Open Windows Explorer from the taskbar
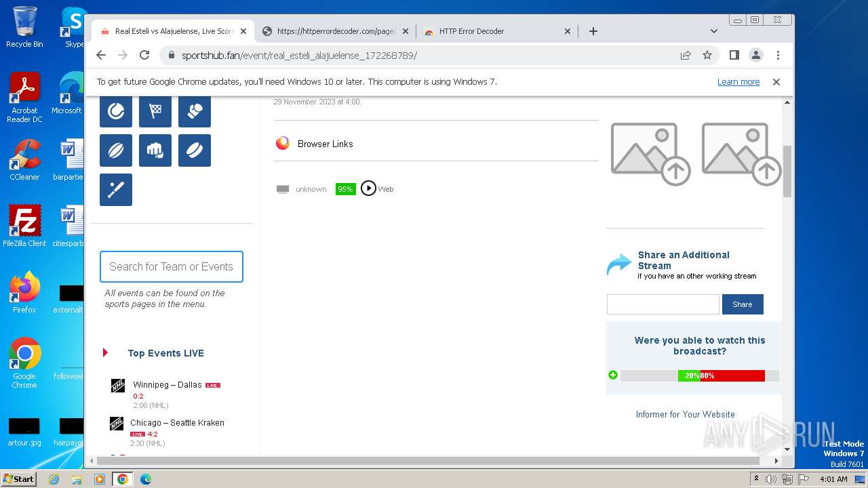The width and height of the screenshot is (868, 488). click(77, 479)
